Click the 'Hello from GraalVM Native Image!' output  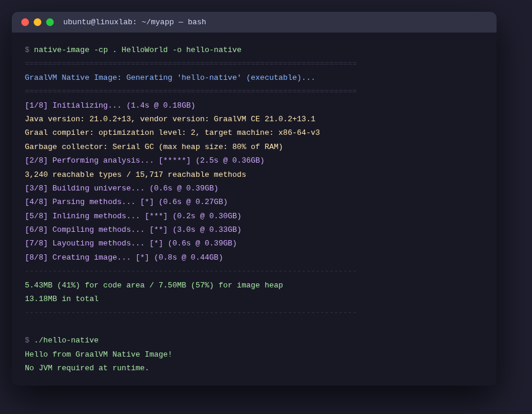pos(98,355)
